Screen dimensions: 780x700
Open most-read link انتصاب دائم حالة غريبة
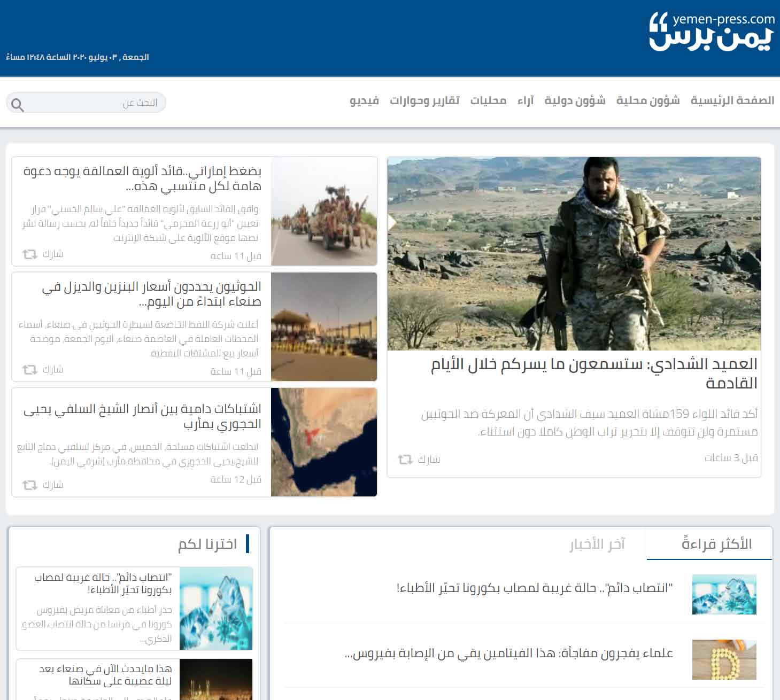534,588
